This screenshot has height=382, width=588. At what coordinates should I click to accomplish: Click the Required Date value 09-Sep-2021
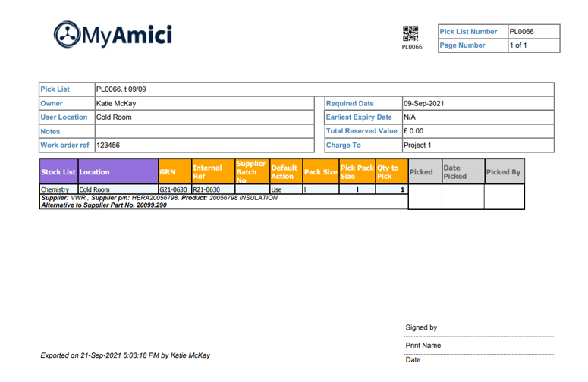point(424,104)
